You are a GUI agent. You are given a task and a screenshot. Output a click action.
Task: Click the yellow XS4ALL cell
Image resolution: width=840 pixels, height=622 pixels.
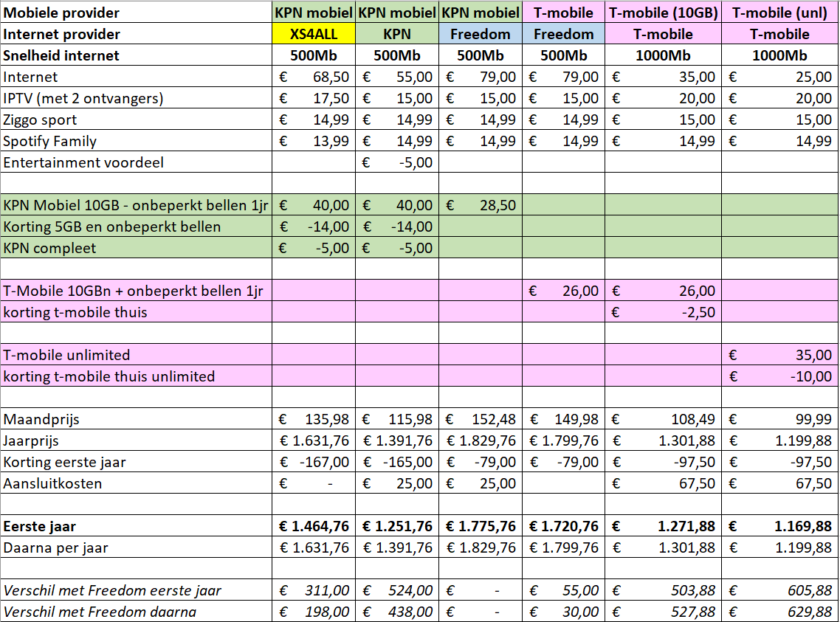coord(314,34)
